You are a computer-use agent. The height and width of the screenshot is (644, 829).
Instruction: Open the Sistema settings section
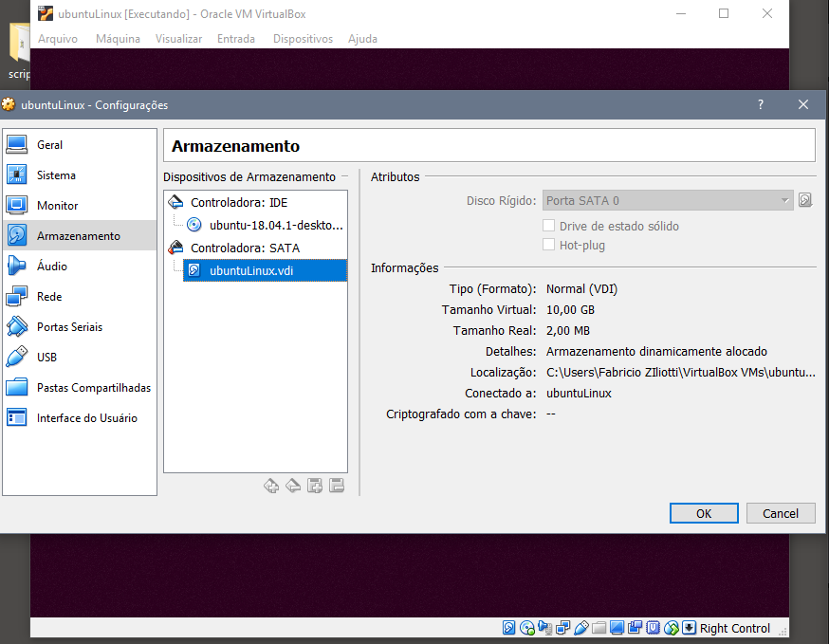pyautogui.click(x=80, y=175)
